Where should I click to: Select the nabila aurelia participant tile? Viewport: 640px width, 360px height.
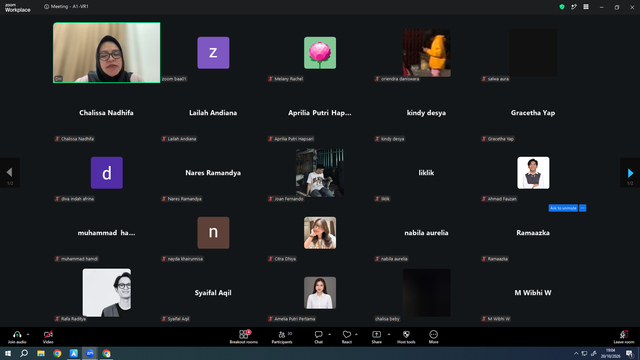tap(427, 233)
